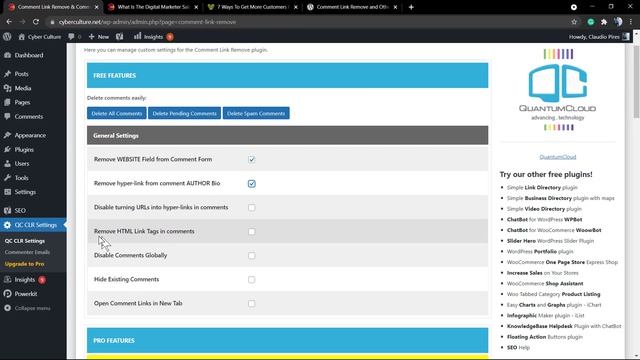Open a new browser tab

[x=411, y=7]
